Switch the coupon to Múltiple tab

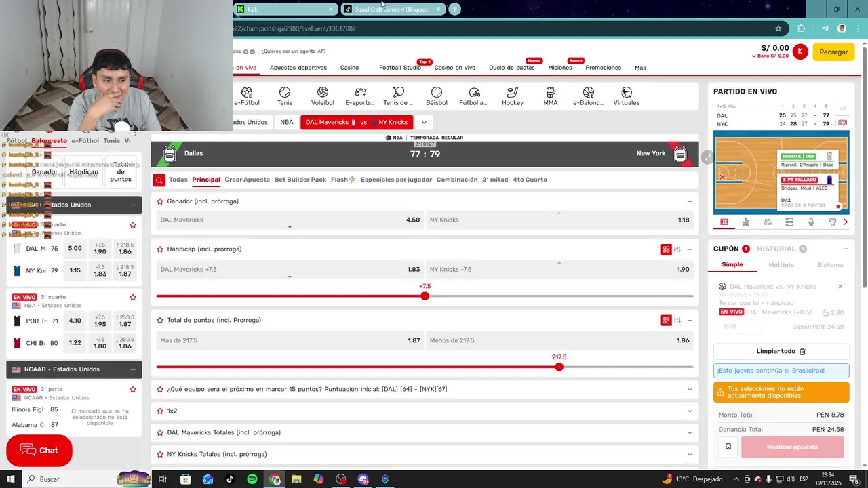(781, 265)
